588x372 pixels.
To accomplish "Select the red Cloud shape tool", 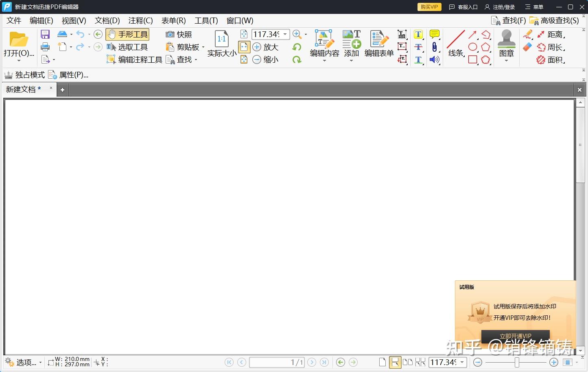I will 485,60.
